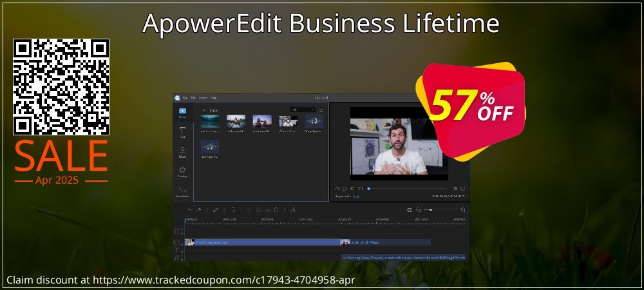
Task: Click the 57% OFF discount badge
Action: point(471,111)
